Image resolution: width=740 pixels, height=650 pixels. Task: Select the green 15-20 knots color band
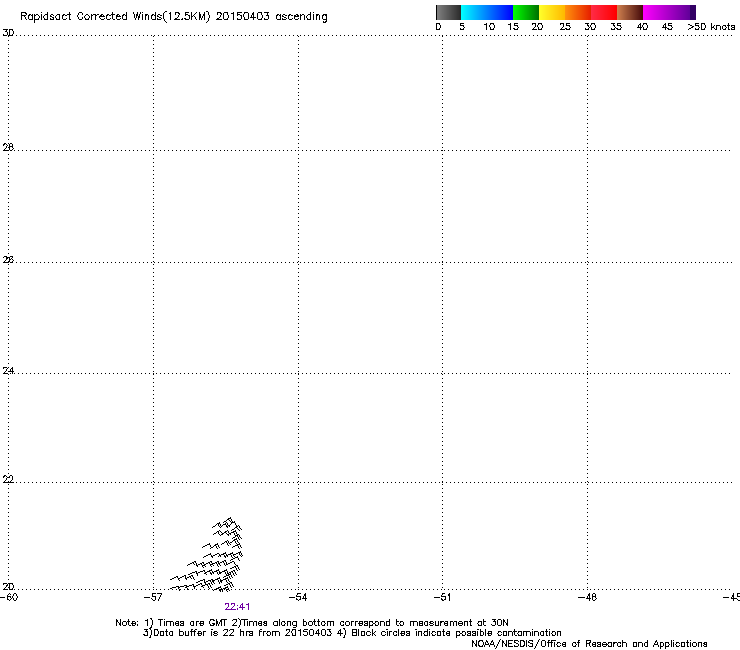(x=526, y=12)
